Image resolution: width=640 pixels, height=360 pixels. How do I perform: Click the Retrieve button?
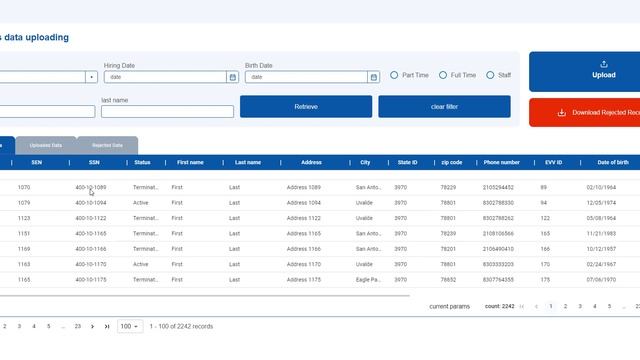306,107
